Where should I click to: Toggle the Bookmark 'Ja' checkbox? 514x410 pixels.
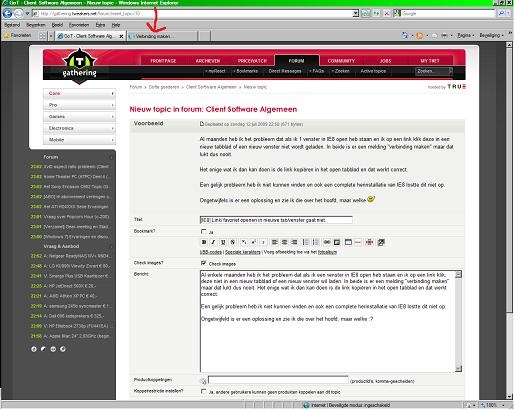[x=203, y=231]
